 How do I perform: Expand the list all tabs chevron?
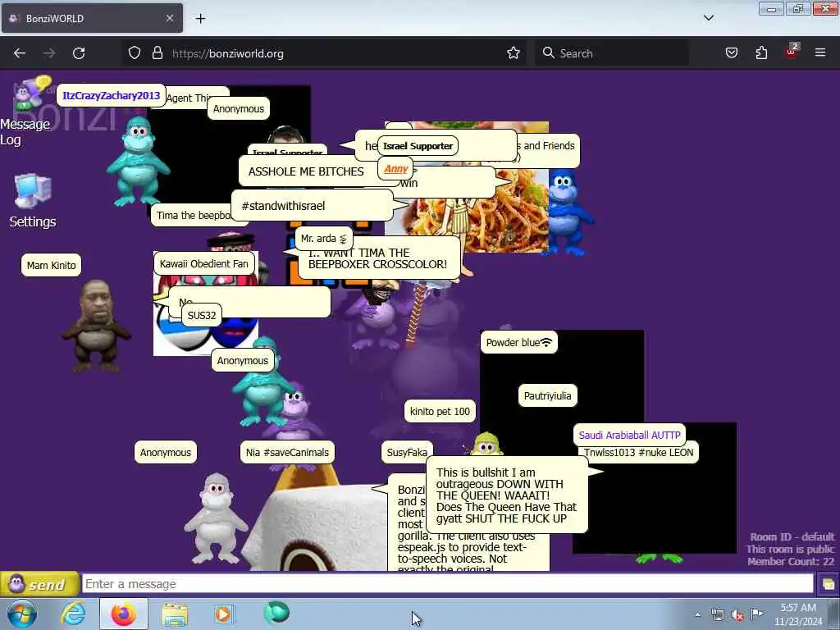point(708,18)
